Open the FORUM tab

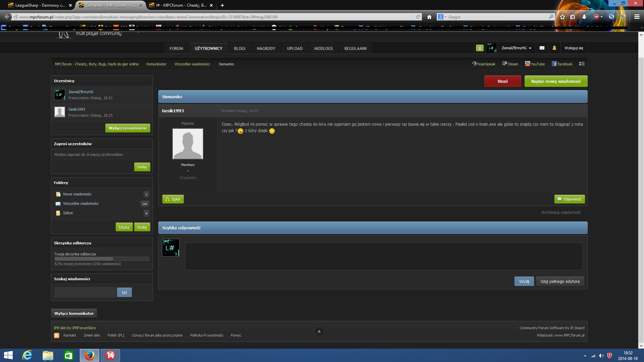point(176,49)
